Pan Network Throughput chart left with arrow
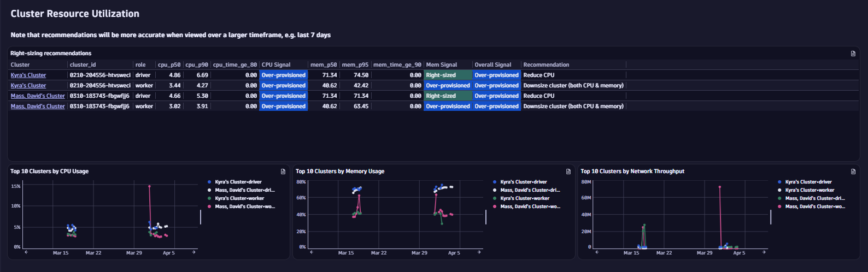Screen dimensions: 868x272 pyautogui.click(x=597, y=252)
